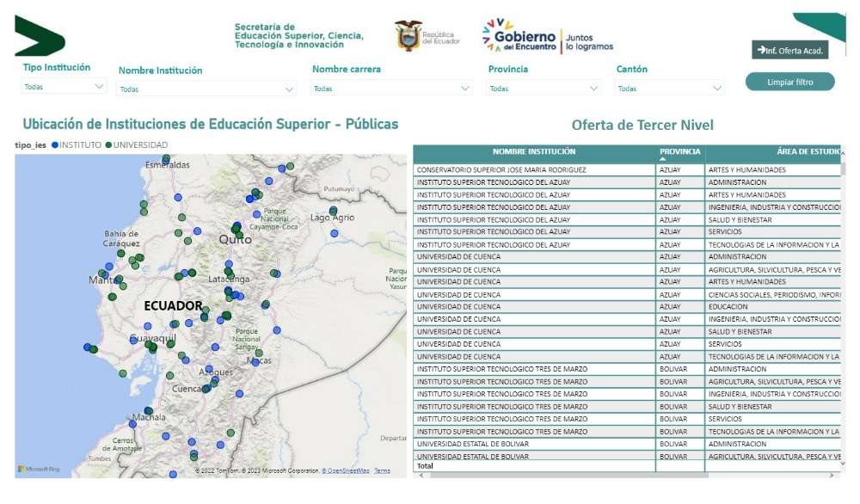Select Universidad de Cuenca CIENCIAS SOCIALES cell
This screenshot has height=504, width=860.
pos(774,295)
